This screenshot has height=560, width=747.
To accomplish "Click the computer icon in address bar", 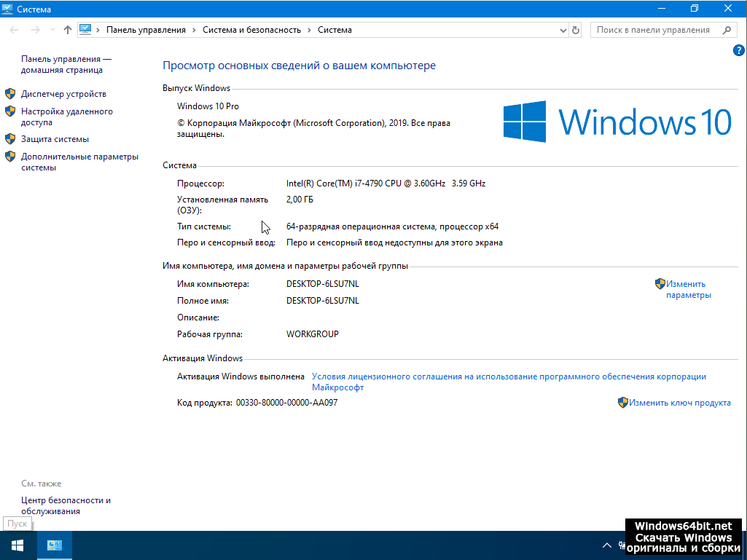I will (86, 30).
